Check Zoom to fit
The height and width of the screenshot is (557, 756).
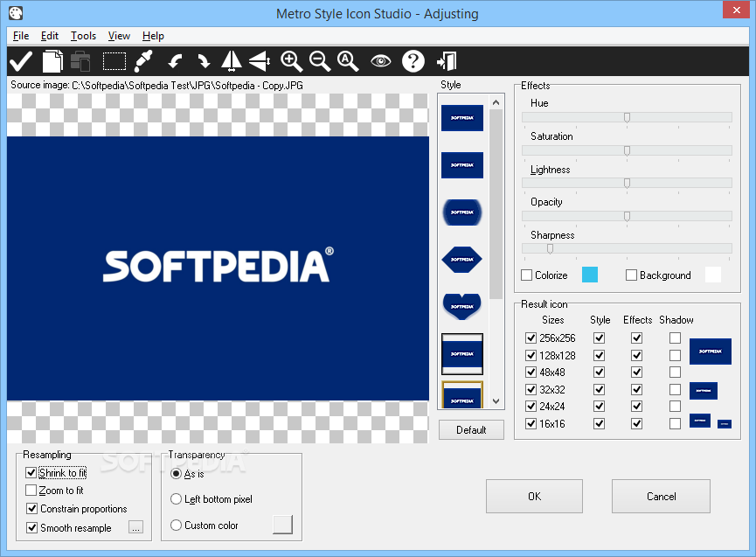31,491
